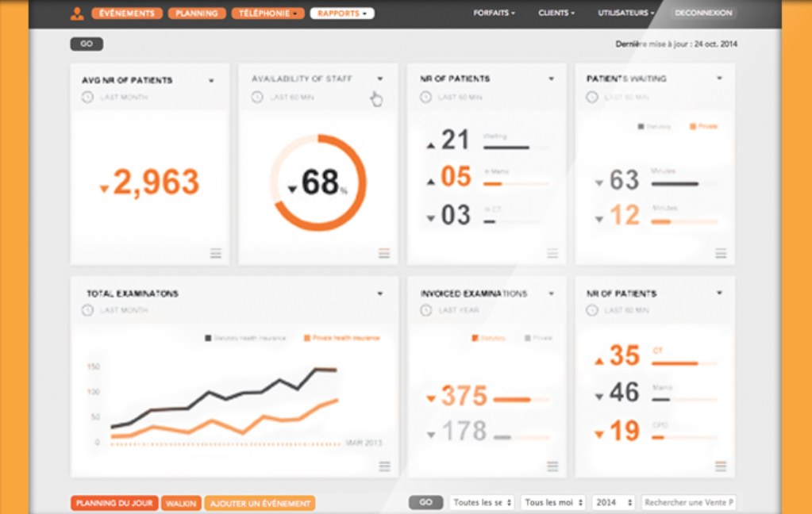Viewport: 812px width, 514px height.
Task: Click the 68% availability donut gauge
Action: point(318,183)
